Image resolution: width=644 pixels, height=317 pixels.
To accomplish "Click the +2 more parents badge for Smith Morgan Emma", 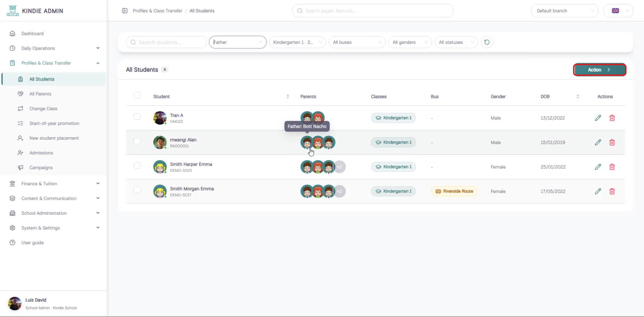I will tap(339, 191).
